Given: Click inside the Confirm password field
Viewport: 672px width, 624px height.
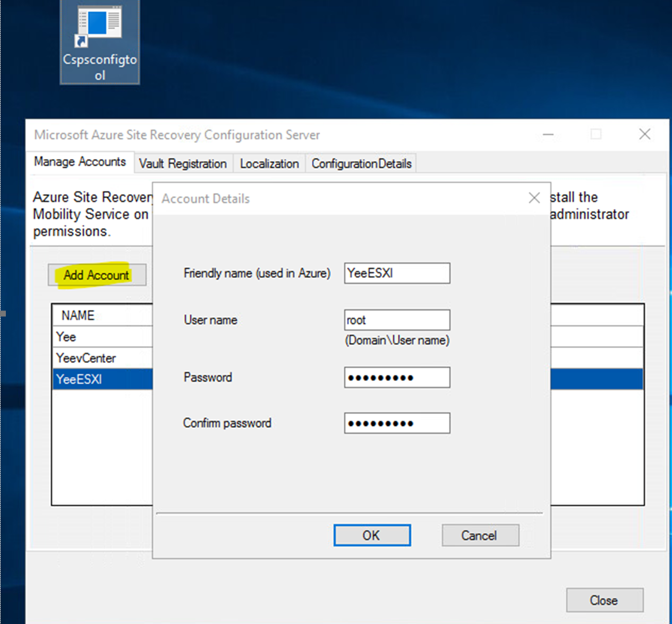Looking at the screenshot, I should pos(397,423).
